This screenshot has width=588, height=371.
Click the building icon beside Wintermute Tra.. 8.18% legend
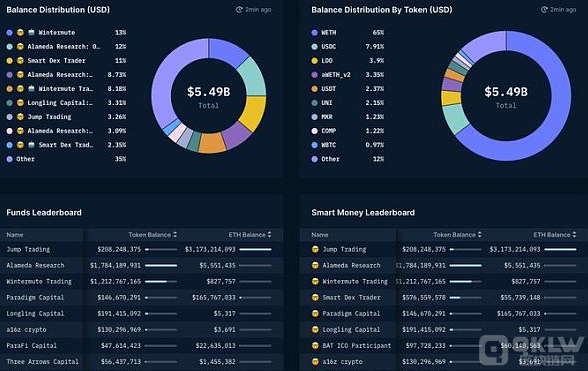tap(32, 89)
